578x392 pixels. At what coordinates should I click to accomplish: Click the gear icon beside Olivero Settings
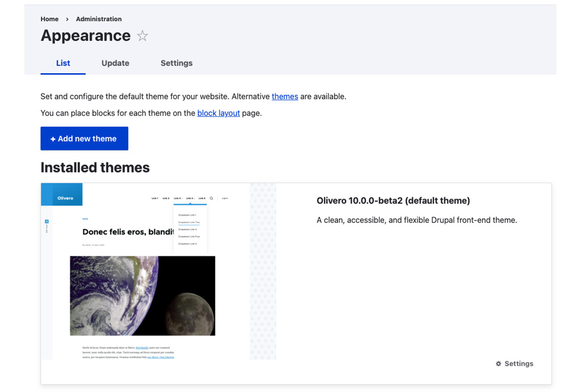[x=499, y=364]
